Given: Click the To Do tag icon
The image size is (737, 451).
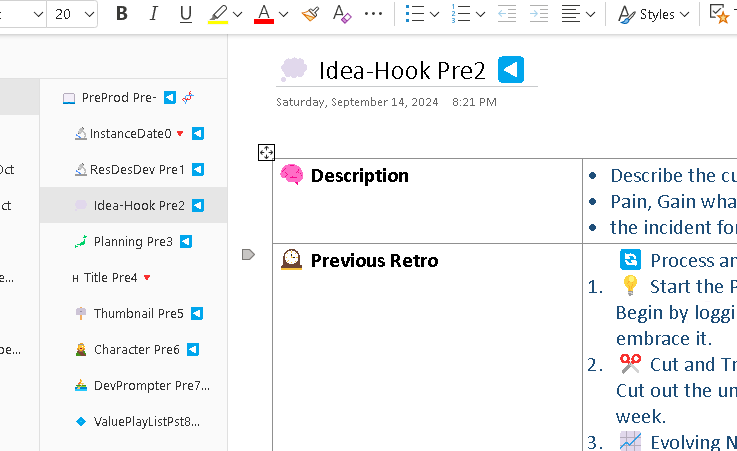Looking at the screenshot, I should click(719, 14).
